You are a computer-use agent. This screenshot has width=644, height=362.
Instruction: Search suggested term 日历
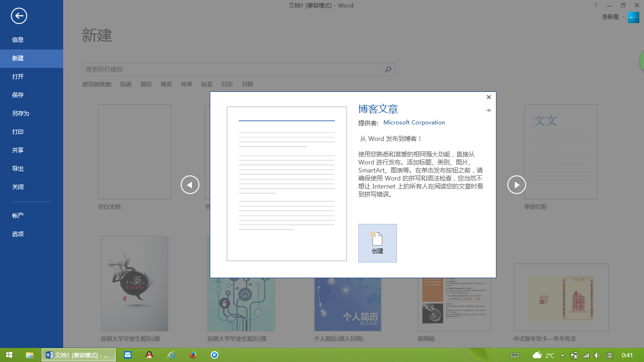tap(227, 84)
